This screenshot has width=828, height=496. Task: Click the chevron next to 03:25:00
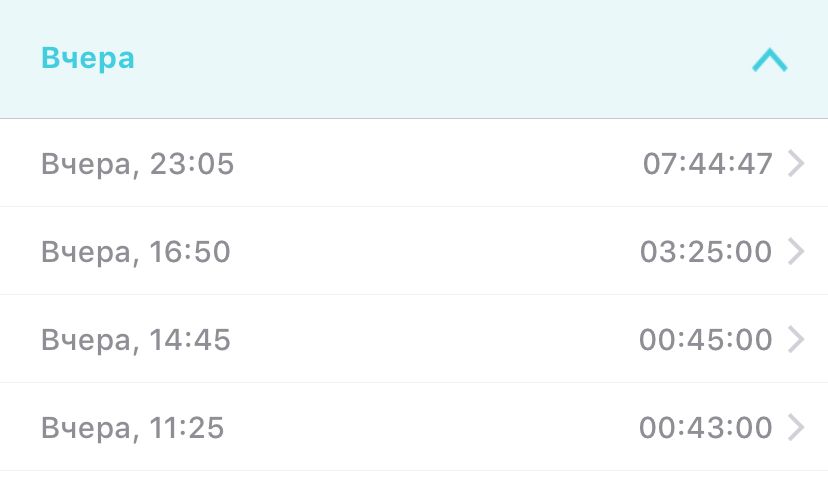(796, 251)
